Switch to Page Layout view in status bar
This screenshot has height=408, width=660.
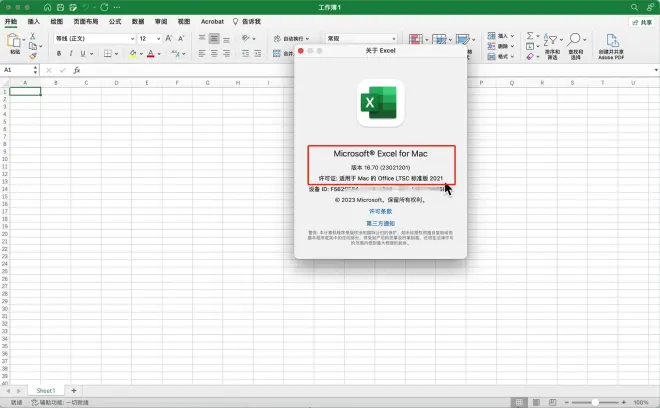coord(536,403)
